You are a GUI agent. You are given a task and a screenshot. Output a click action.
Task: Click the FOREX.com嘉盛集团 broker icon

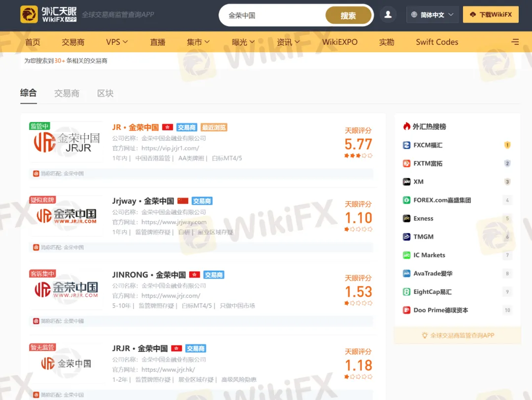(x=406, y=200)
